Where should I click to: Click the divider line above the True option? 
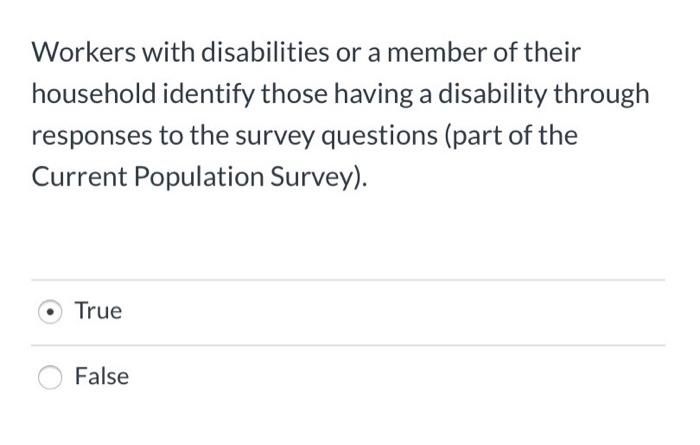coord(348,280)
